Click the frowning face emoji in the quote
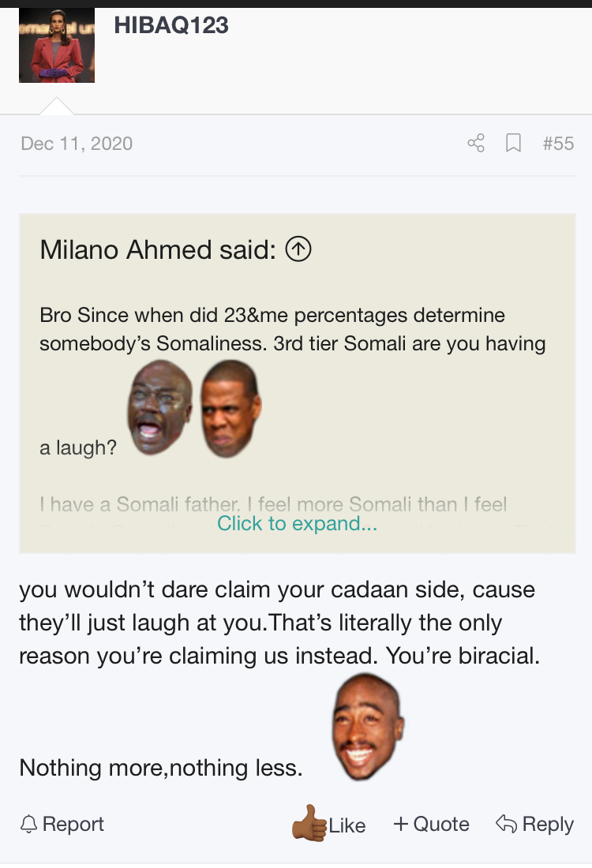592x868 pixels. coord(230,408)
